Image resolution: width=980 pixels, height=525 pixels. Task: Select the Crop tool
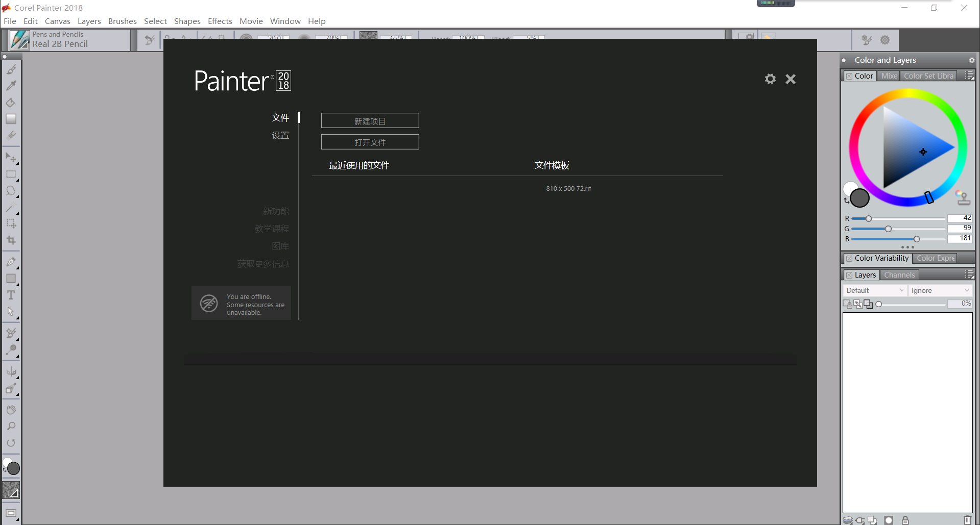point(11,240)
